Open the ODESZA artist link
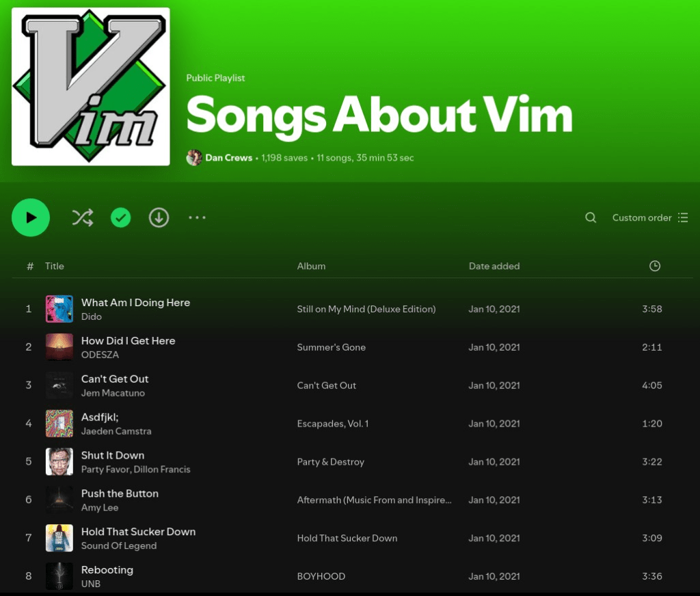Screen dimensions: 700x596 click(x=100, y=355)
